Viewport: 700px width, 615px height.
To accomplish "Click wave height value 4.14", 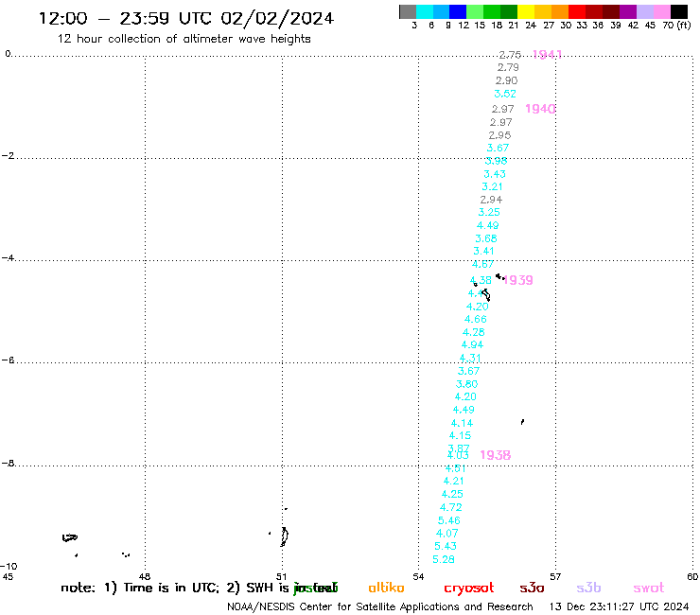I will (x=462, y=423).
